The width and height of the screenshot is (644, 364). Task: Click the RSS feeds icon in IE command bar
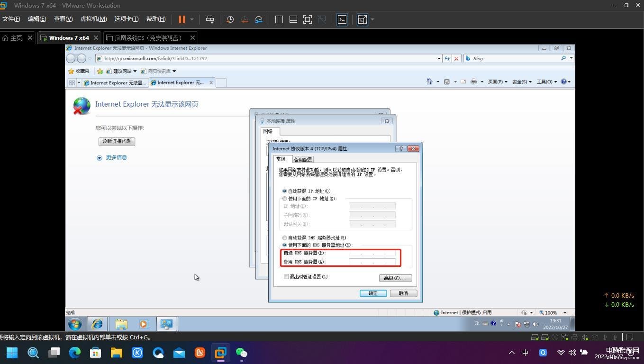(446, 82)
